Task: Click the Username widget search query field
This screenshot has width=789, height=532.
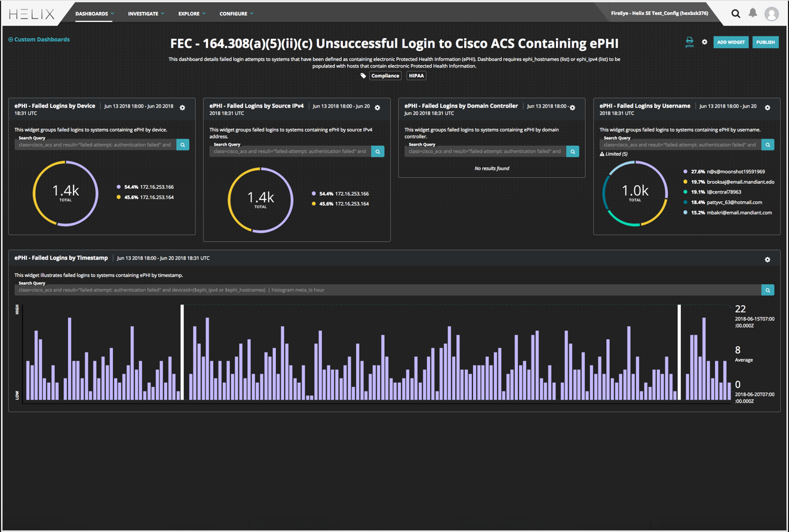Action: point(680,144)
